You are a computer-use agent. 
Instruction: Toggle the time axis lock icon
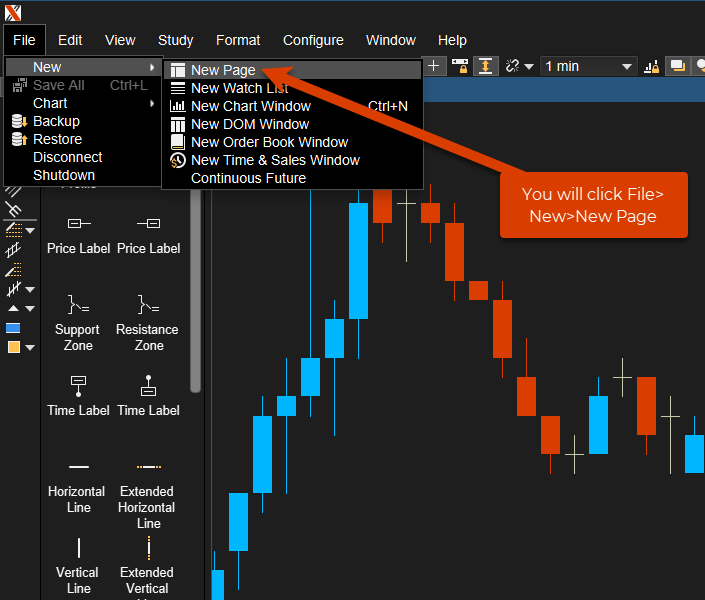pos(460,66)
